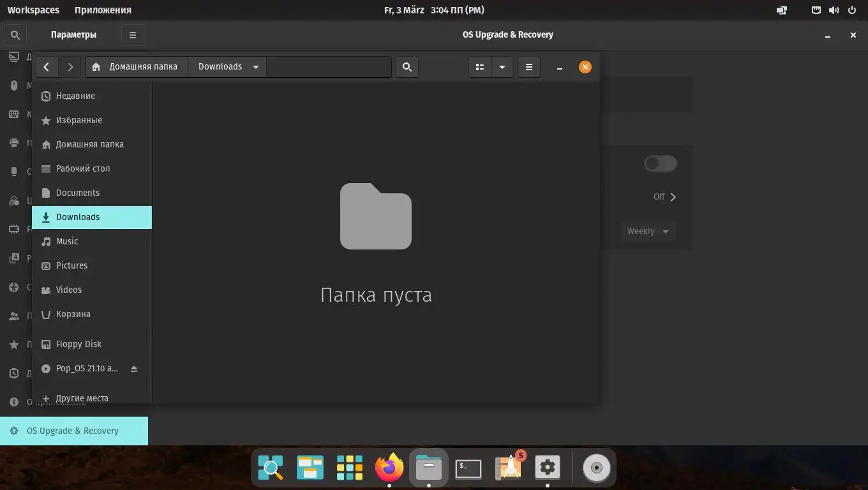Open Videos in the sidebar

click(92, 290)
